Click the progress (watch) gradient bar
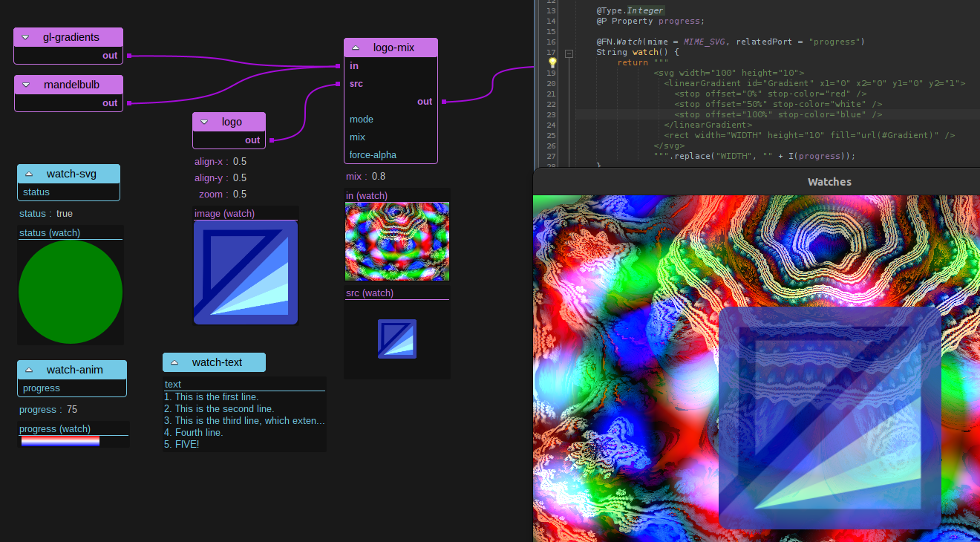980x542 pixels. pos(60,442)
